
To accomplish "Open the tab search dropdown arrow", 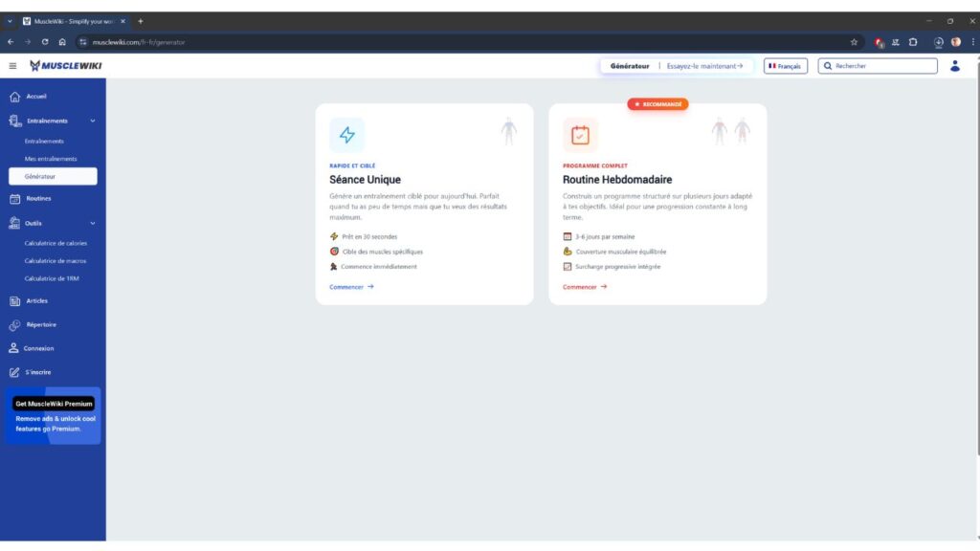I will click(10, 21).
